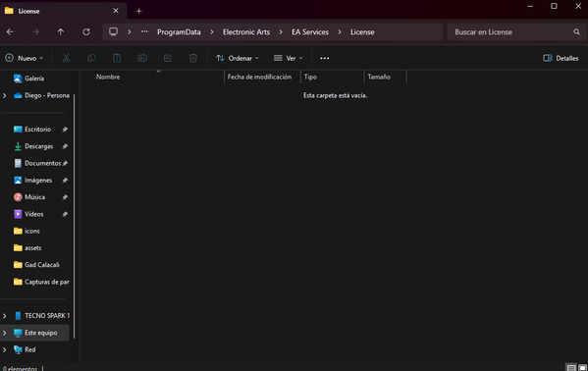Open Diego - Personal OneDrive
Screen dimensions: 588x371
click(x=41, y=95)
